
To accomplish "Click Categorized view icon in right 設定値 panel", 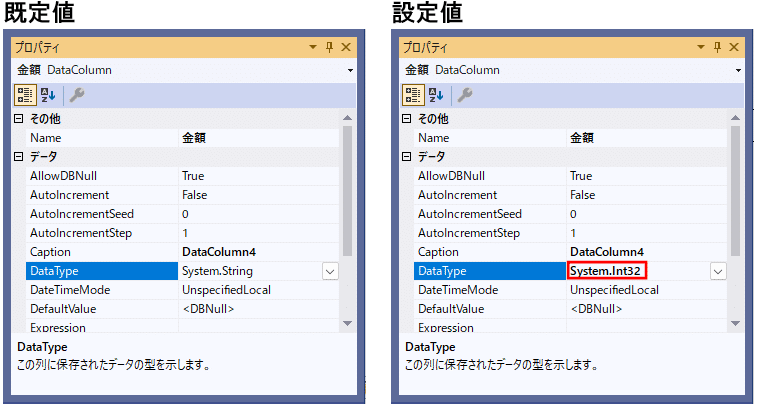I will click(413, 95).
